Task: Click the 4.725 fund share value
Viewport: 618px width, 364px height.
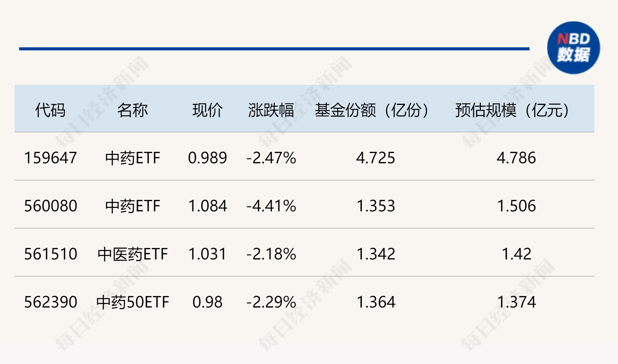Action: click(x=376, y=158)
